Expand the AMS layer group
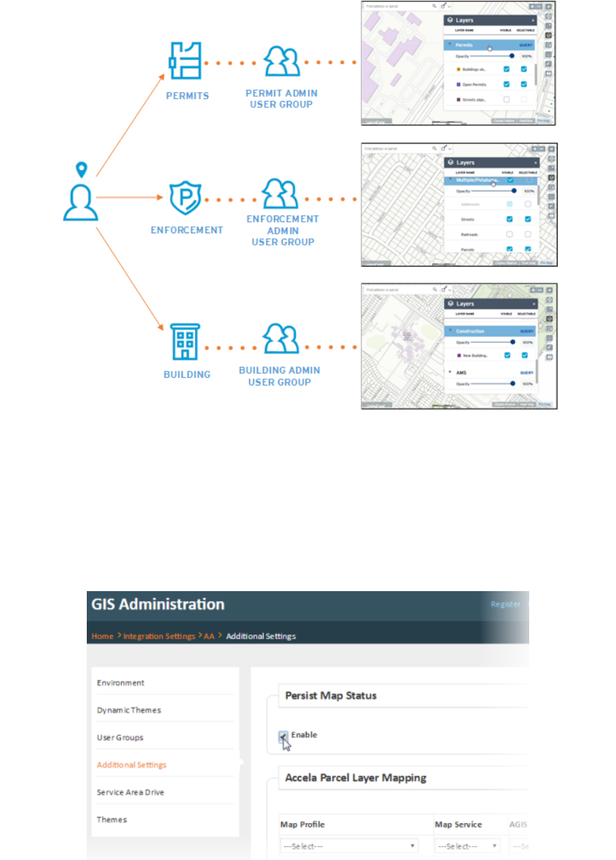Screen dimensions: 616x860 (450, 372)
